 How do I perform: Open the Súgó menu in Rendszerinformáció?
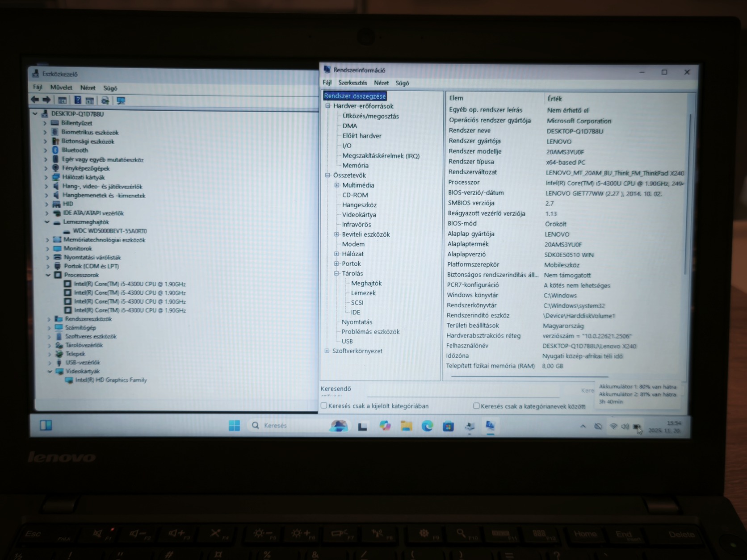[402, 83]
